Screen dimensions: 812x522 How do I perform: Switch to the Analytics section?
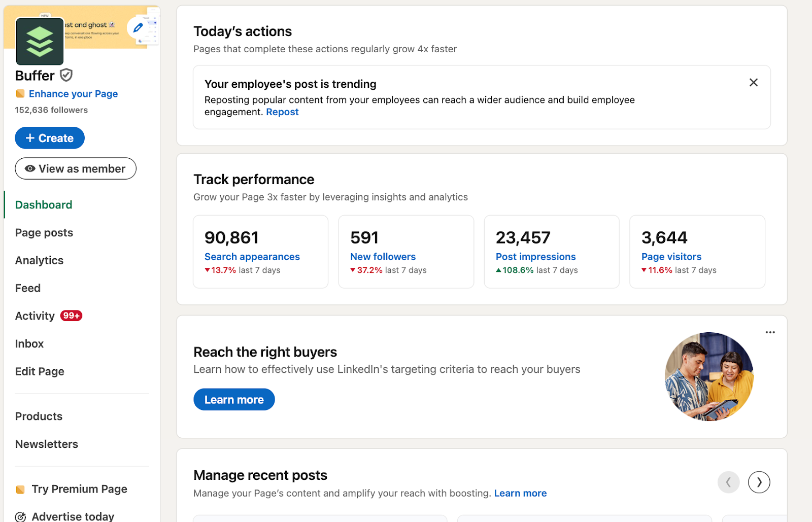(39, 260)
